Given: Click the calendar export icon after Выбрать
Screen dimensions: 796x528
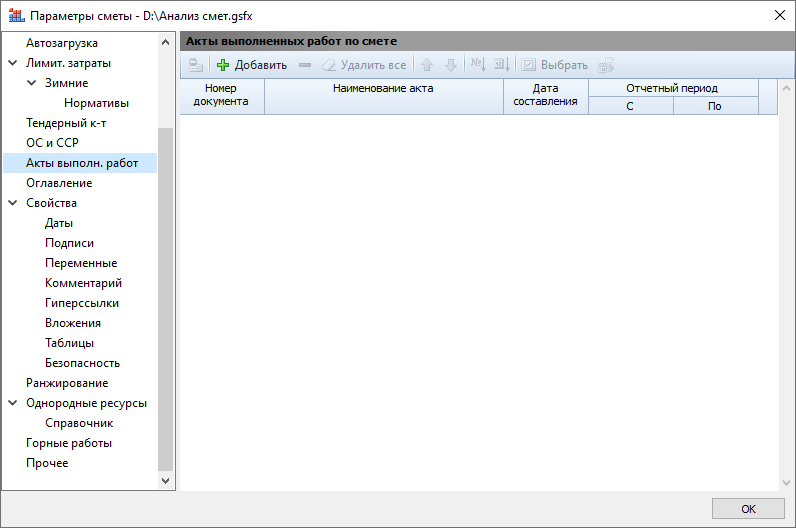Looking at the screenshot, I should [x=606, y=65].
